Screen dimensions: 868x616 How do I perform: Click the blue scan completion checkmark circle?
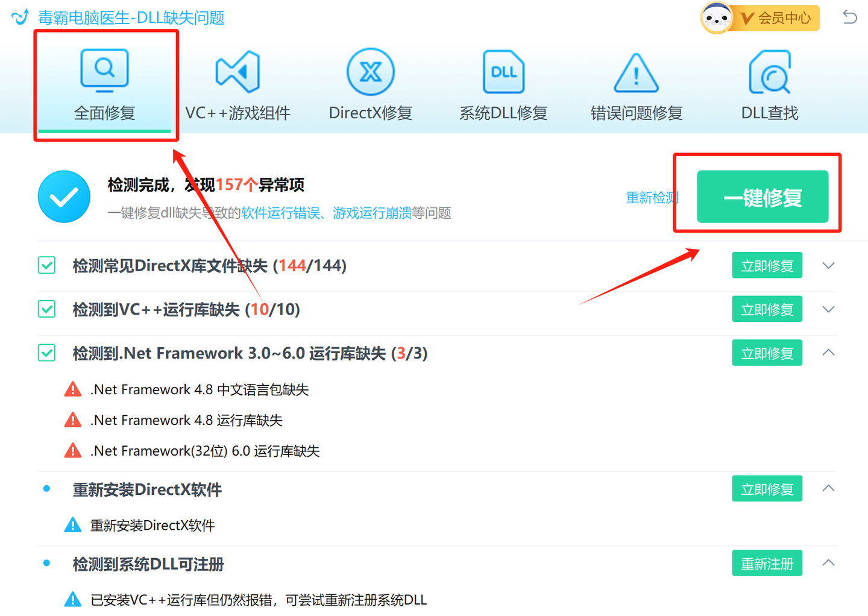pos(63,196)
